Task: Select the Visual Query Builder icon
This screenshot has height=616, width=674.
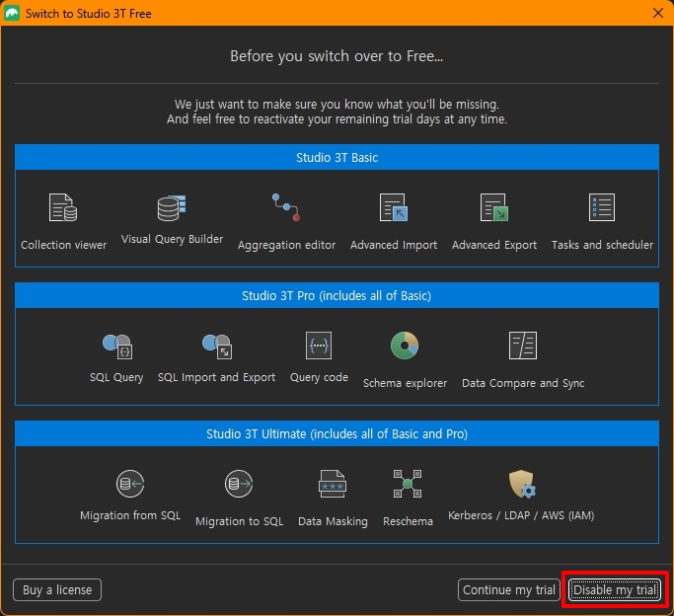Action: [x=172, y=208]
